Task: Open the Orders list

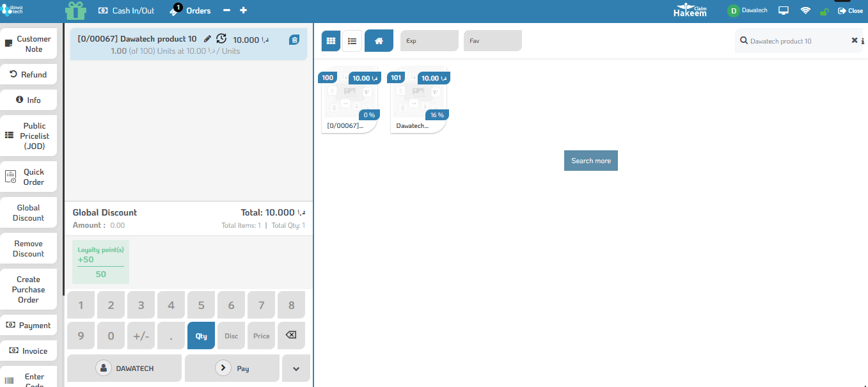Action: tap(190, 10)
